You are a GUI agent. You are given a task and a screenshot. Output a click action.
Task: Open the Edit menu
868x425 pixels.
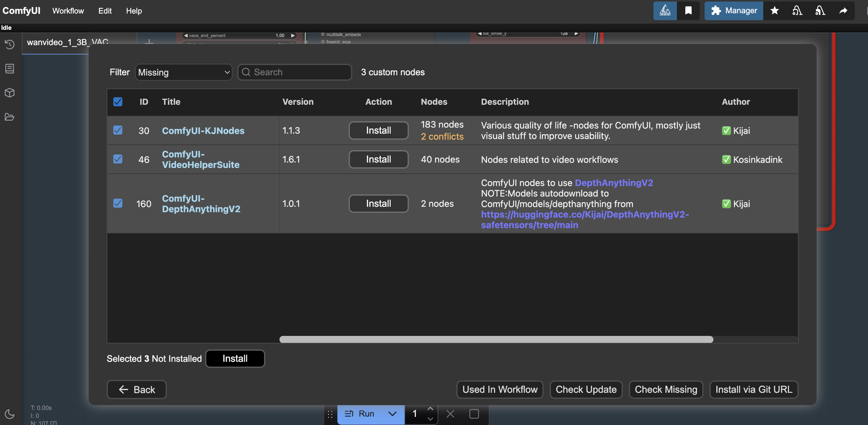coord(105,11)
